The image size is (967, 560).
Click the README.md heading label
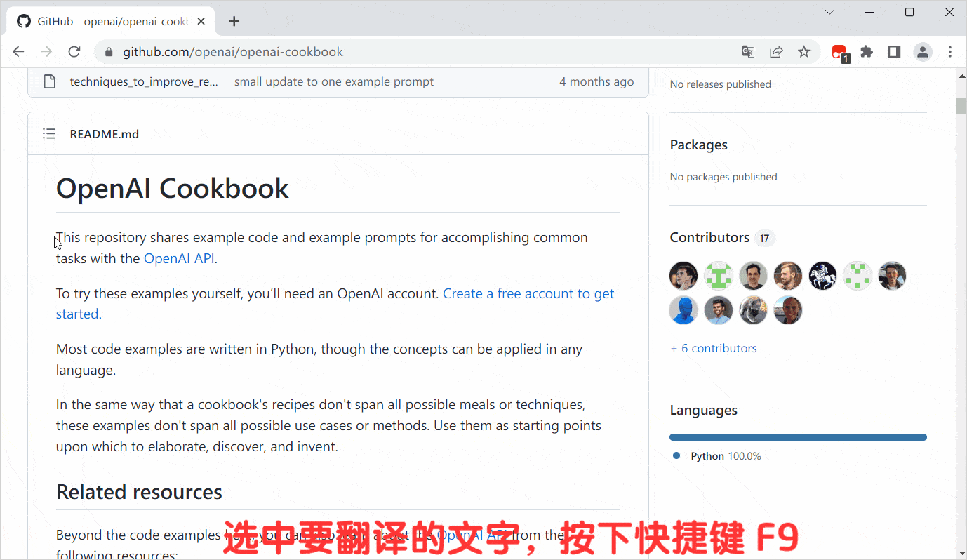coord(105,134)
